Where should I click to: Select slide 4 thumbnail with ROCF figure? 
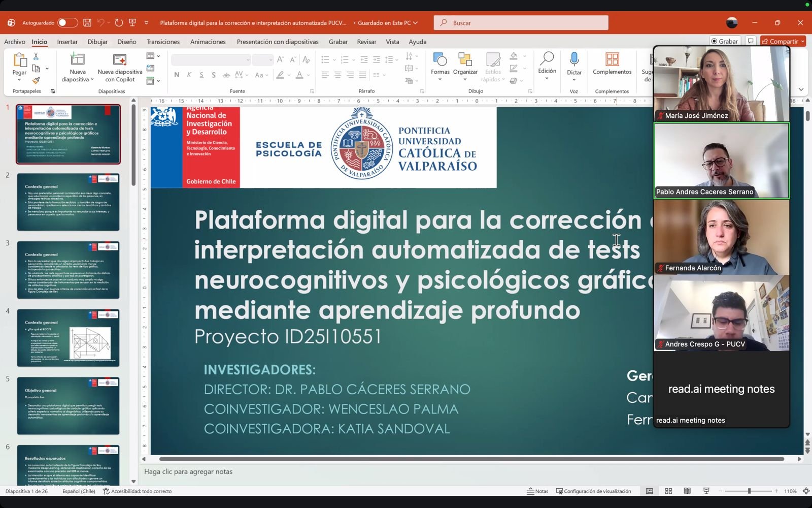(x=68, y=338)
